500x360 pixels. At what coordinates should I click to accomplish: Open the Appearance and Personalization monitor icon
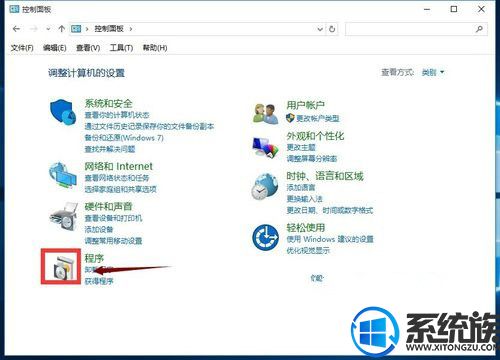265,147
